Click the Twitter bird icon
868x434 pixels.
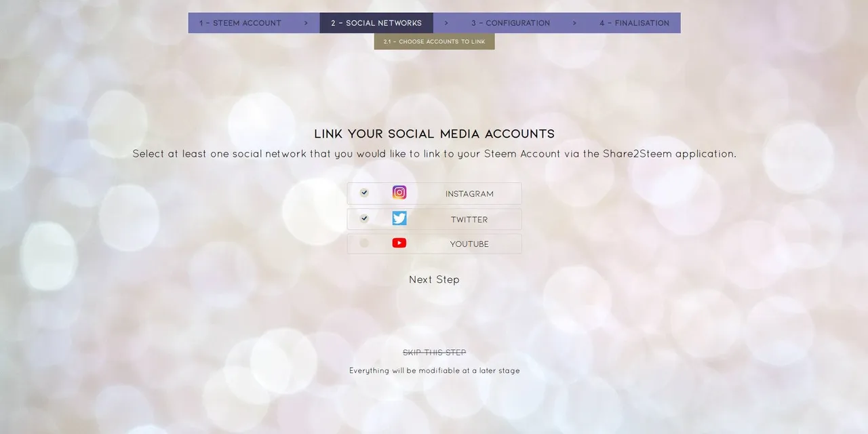tap(399, 218)
